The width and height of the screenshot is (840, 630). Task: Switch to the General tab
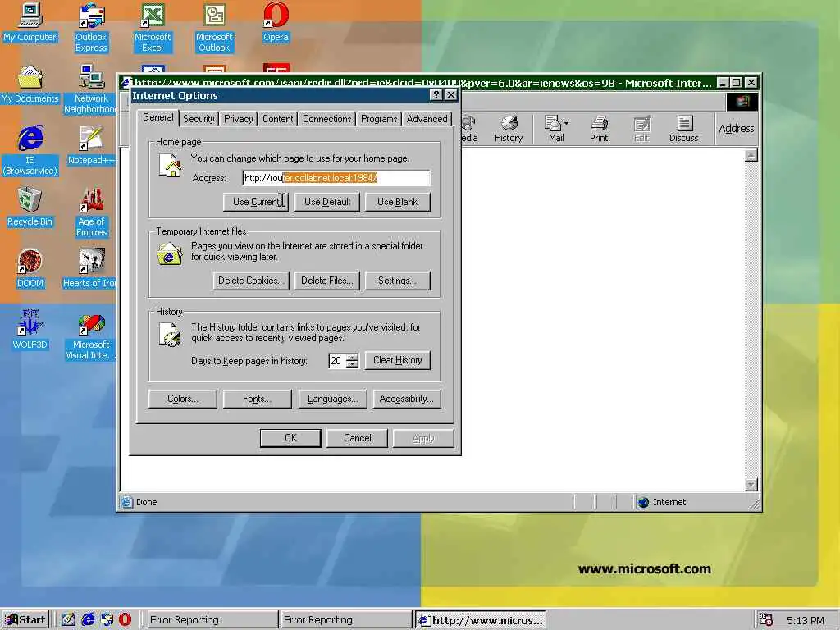[158, 118]
